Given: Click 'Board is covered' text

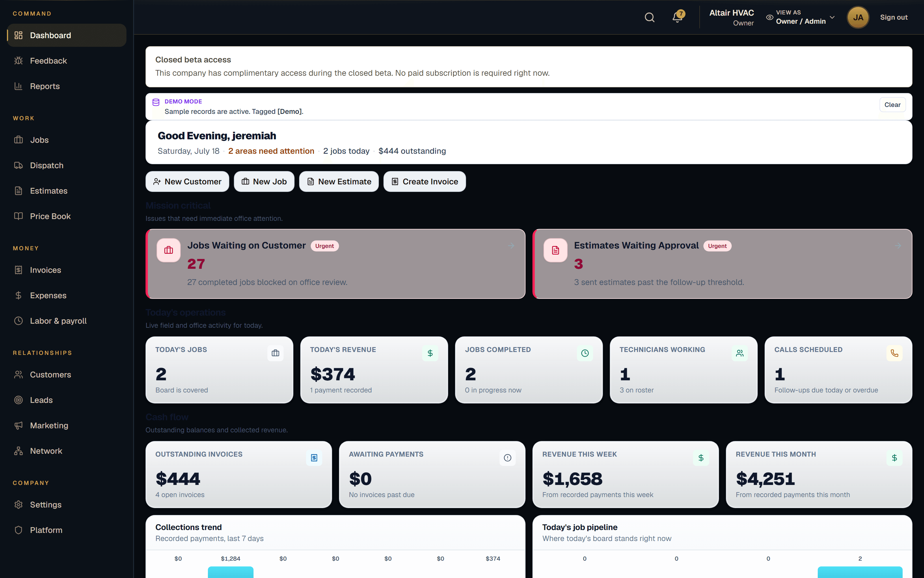Looking at the screenshot, I should point(181,390).
